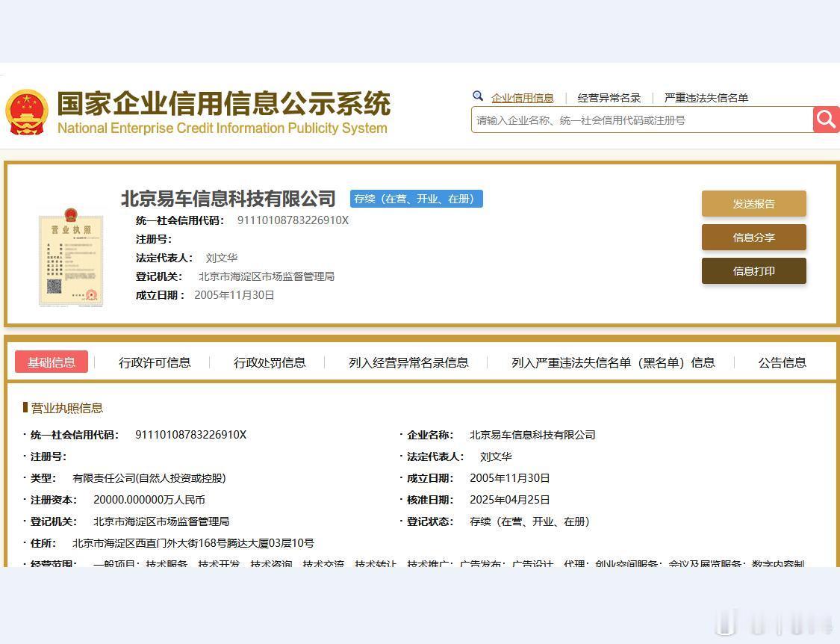Viewport: 840px width, 644px height.
Task: Select the 严重违法失信名单 search category
Action: coord(706,98)
